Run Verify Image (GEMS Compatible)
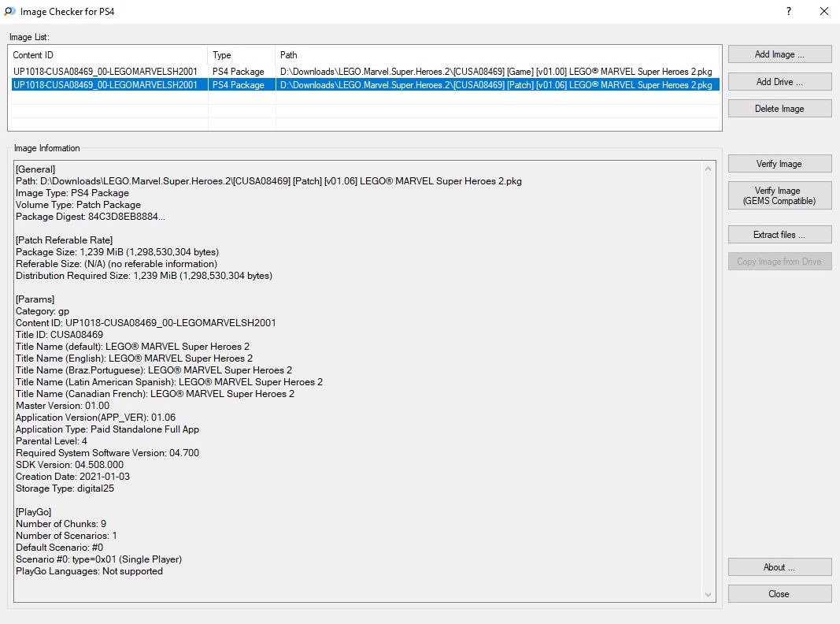Viewport: 840px width, 624px height. click(x=779, y=195)
